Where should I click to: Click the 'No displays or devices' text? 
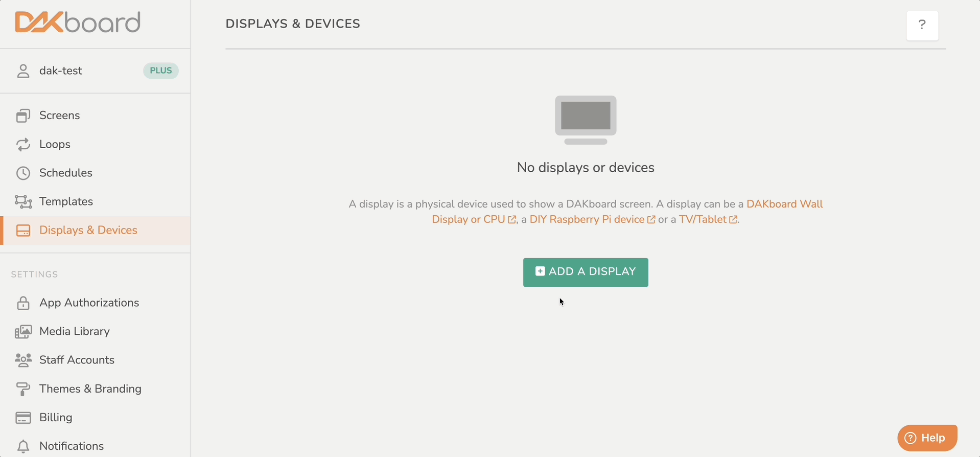pyautogui.click(x=586, y=168)
